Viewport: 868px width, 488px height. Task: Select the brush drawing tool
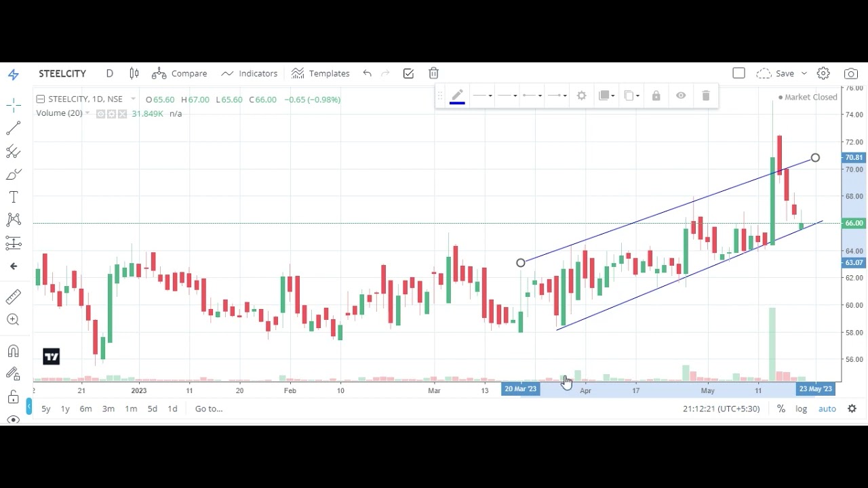click(x=14, y=175)
